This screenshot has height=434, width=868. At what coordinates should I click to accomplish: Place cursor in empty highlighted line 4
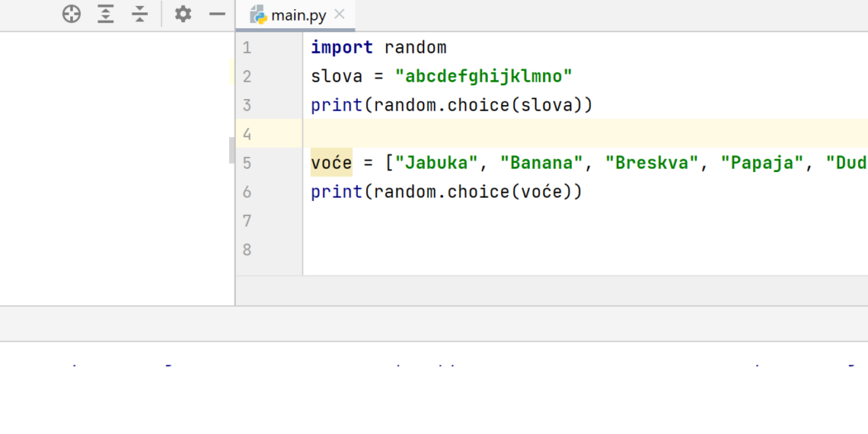tap(585, 134)
